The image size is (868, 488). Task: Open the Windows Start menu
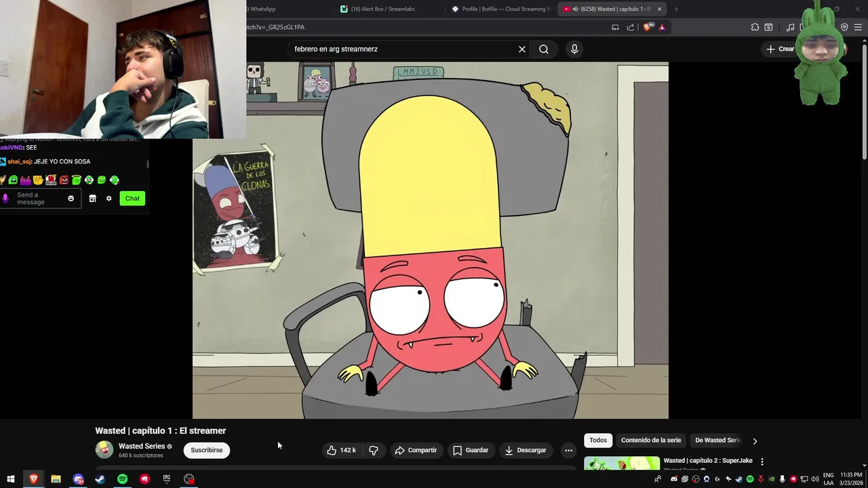point(11,479)
